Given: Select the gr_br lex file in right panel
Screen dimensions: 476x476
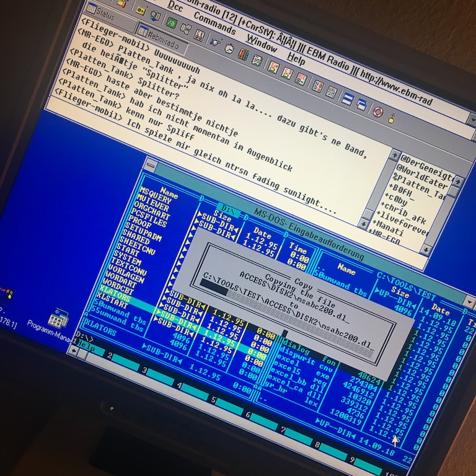Looking at the screenshot, I should (x=290, y=395).
